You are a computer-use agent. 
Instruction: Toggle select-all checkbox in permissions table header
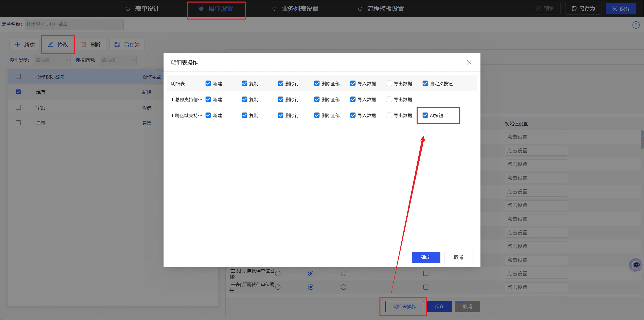[x=18, y=76]
